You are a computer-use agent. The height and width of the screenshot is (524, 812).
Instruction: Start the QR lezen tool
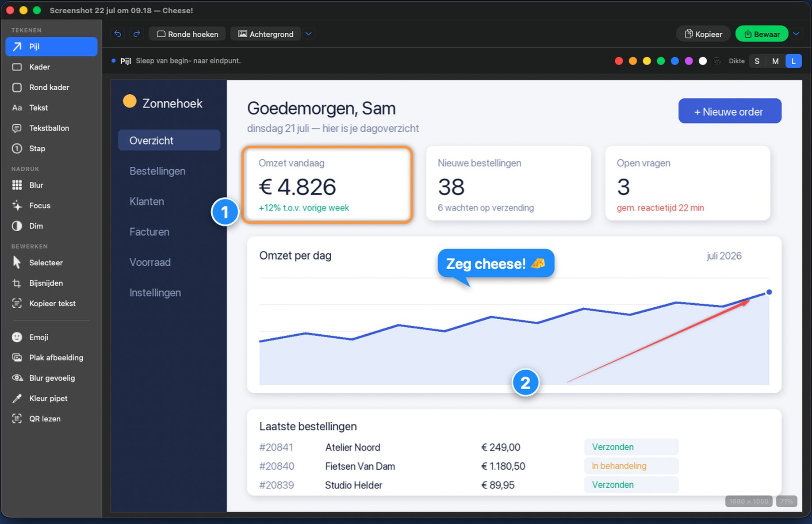[51, 418]
